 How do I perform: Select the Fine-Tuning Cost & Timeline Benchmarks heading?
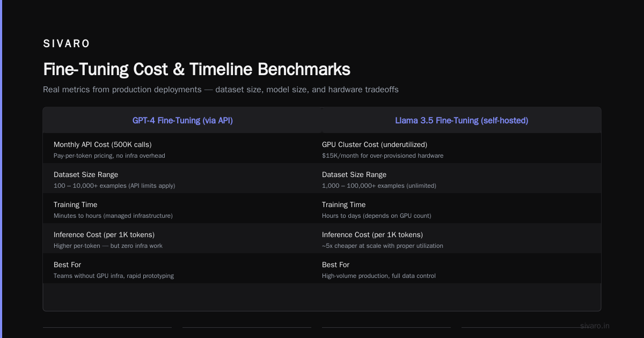point(196,69)
